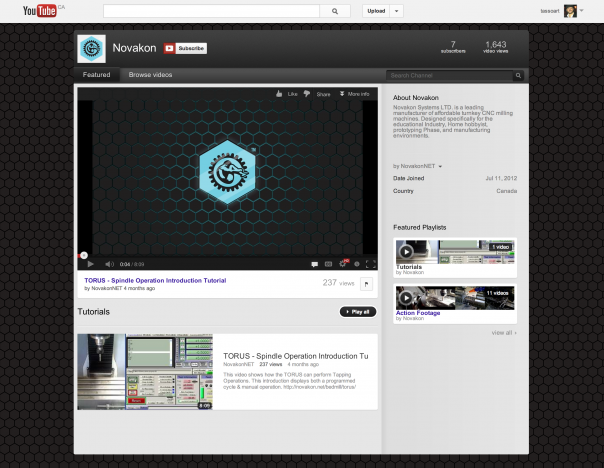Switch to the Browse videos tab

pyautogui.click(x=150, y=75)
